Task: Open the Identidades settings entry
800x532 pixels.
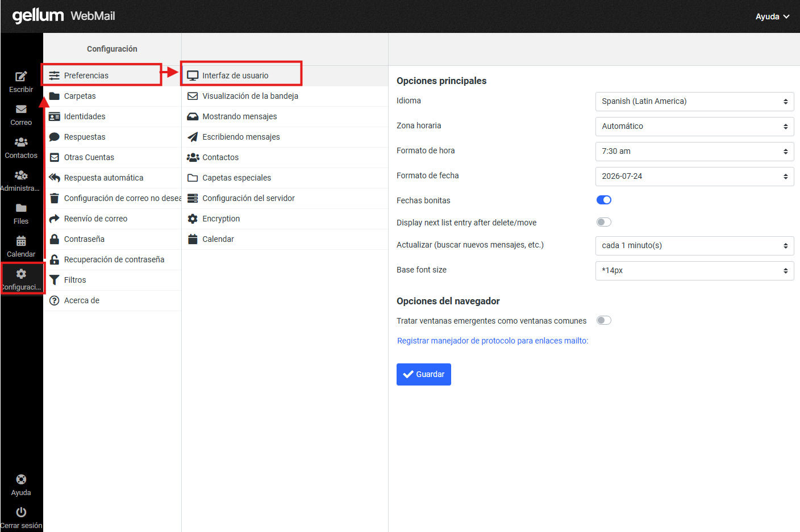Action: (113, 116)
